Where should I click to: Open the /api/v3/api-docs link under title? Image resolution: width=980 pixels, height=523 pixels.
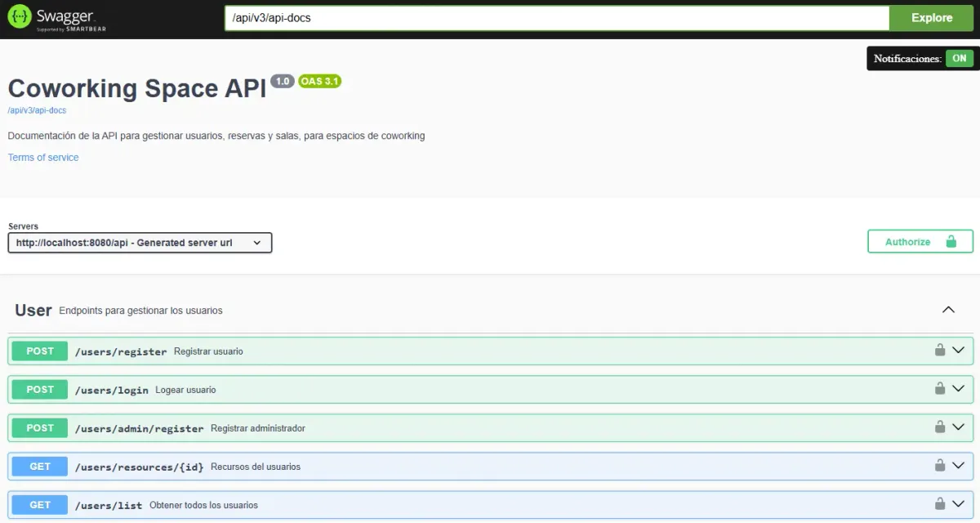click(37, 110)
